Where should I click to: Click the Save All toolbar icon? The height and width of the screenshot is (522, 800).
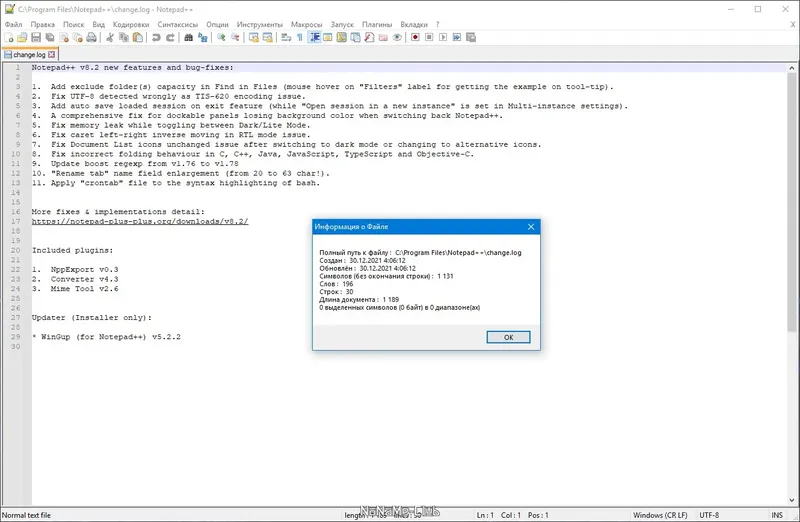point(49,37)
